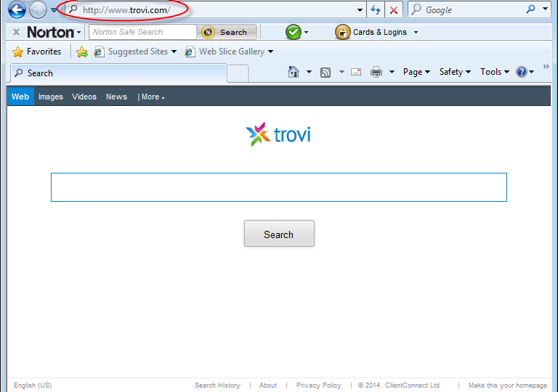Click the Refresh page icon

coord(376,10)
